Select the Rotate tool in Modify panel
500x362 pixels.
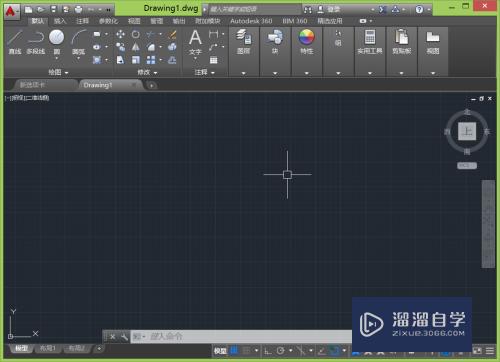tap(136, 34)
